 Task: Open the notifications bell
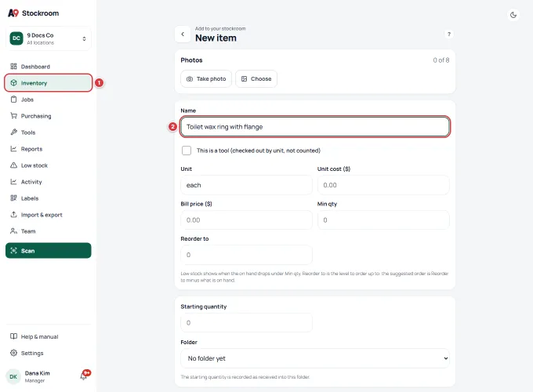click(84, 376)
